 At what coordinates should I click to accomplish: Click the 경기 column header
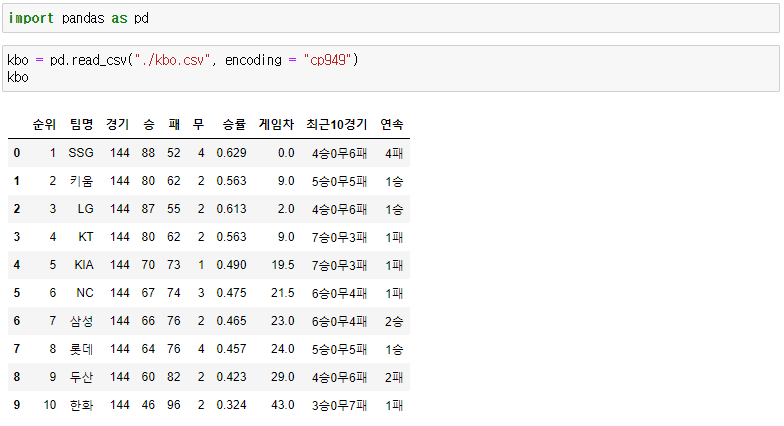(118, 124)
